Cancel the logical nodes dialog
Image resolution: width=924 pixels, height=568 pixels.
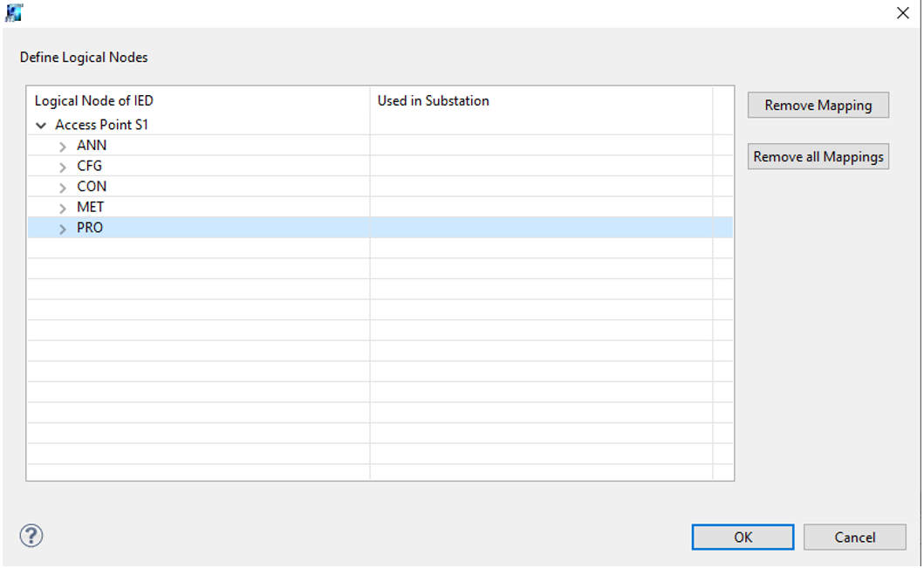[854, 537]
